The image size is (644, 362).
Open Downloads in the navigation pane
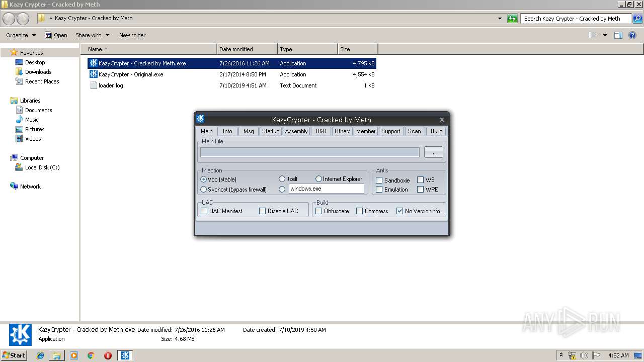(x=33, y=72)
